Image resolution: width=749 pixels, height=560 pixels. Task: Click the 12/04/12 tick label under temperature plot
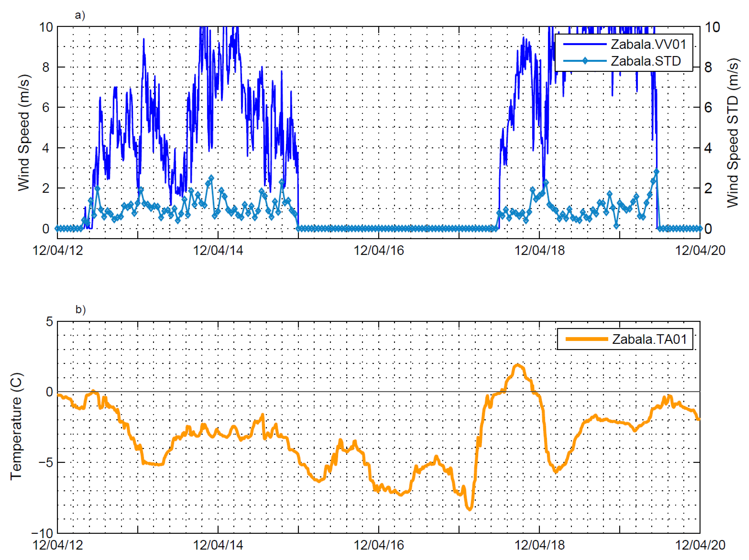click(58, 545)
